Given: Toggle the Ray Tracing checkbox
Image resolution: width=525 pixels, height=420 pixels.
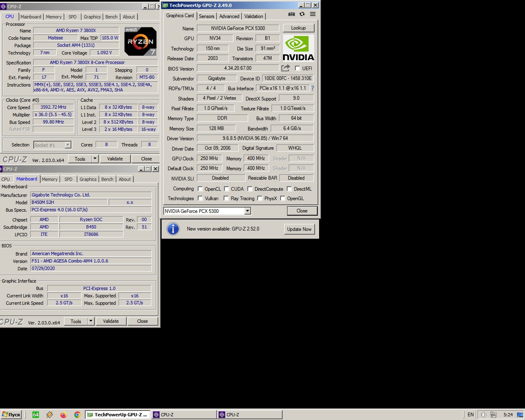Looking at the screenshot, I should (x=226, y=199).
